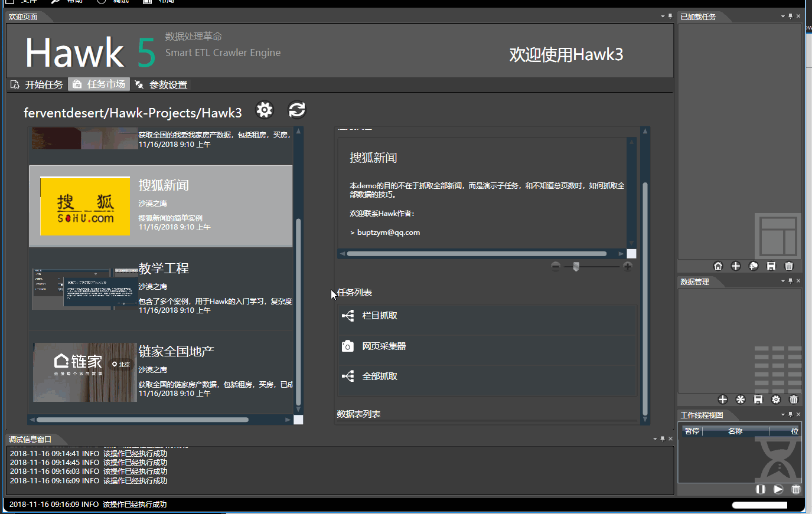Open 欢迎页面 panel options dropdown arrow
This screenshot has width=812, height=514.
coord(663,17)
